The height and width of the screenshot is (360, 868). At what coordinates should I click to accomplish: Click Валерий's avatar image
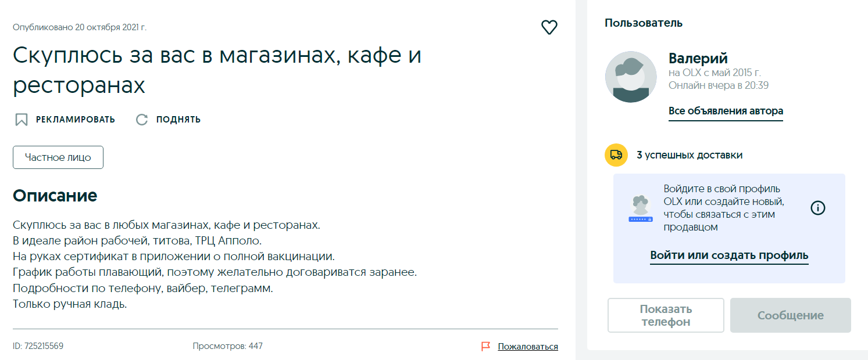click(631, 77)
